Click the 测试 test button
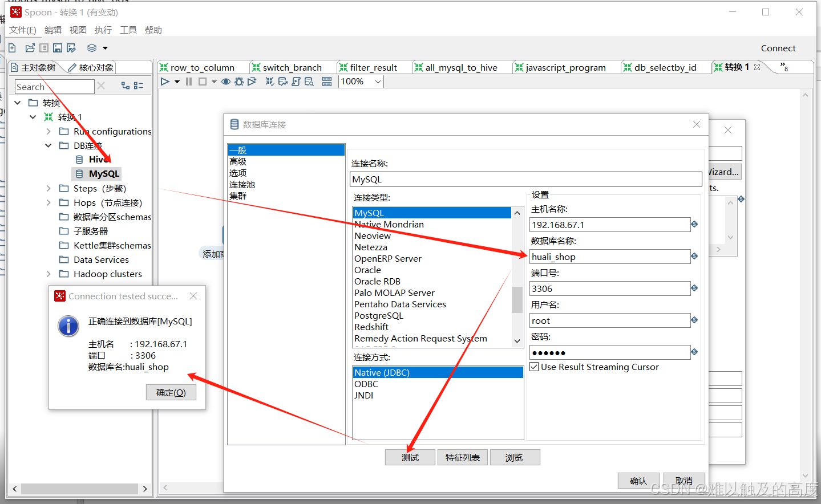The width and height of the screenshot is (821, 504). 410,457
